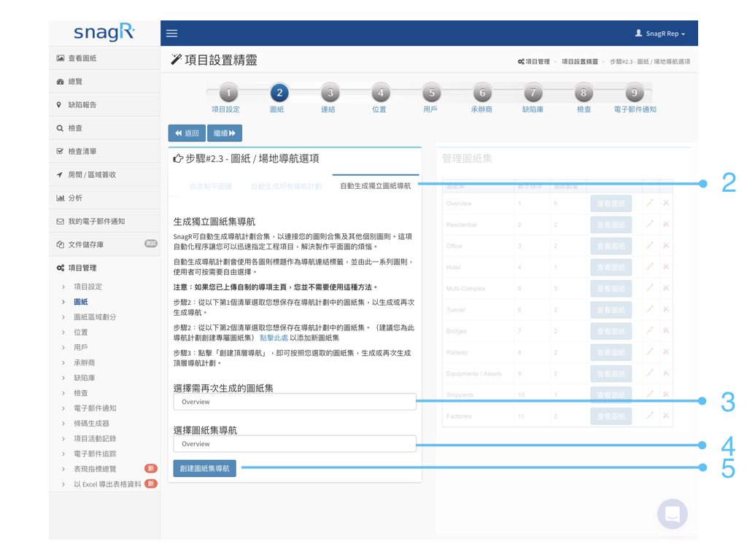Delete the Multi-Complex drawing set
This screenshot has width=747, height=560.
coord(666,288)
